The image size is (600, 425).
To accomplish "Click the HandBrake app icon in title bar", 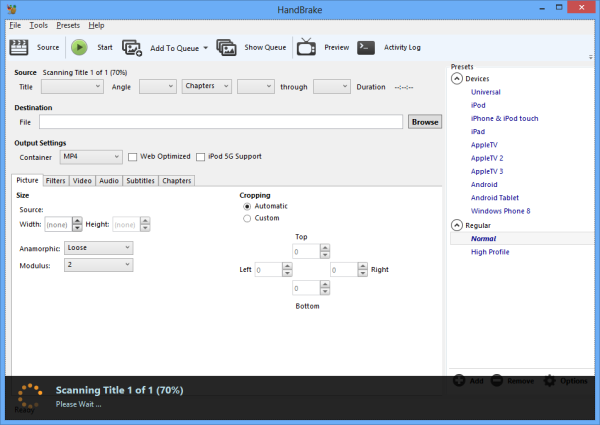I will [12, 9].
